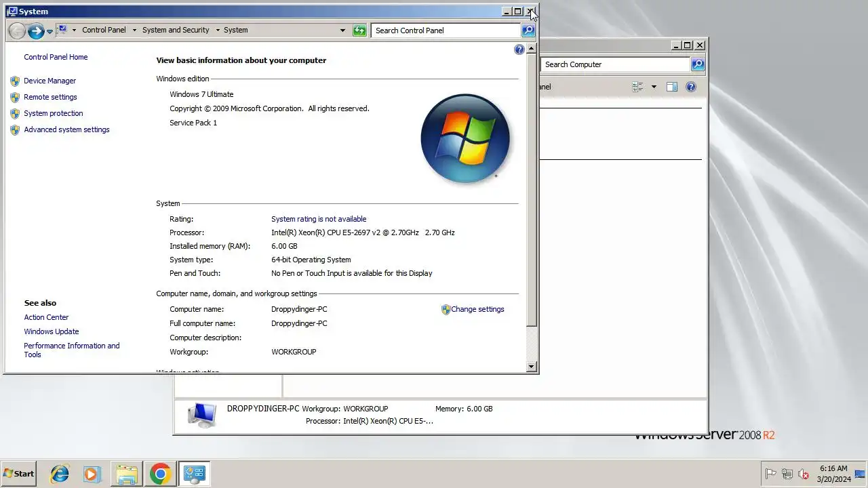The image size is (868, 488).
Task: Click the 'Service Pack 1' text
Action: pos(193,123)
